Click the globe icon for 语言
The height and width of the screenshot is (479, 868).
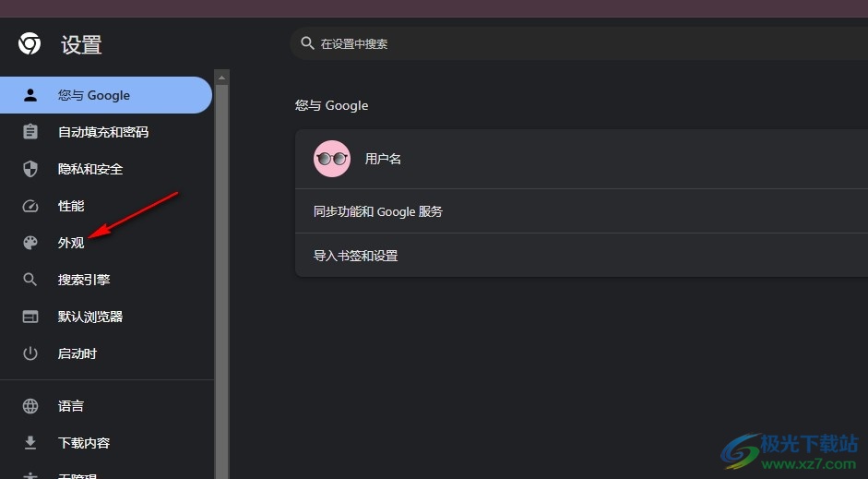30,406
